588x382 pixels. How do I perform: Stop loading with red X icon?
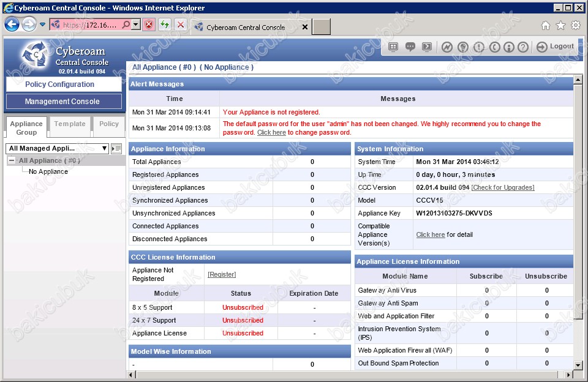181,25
